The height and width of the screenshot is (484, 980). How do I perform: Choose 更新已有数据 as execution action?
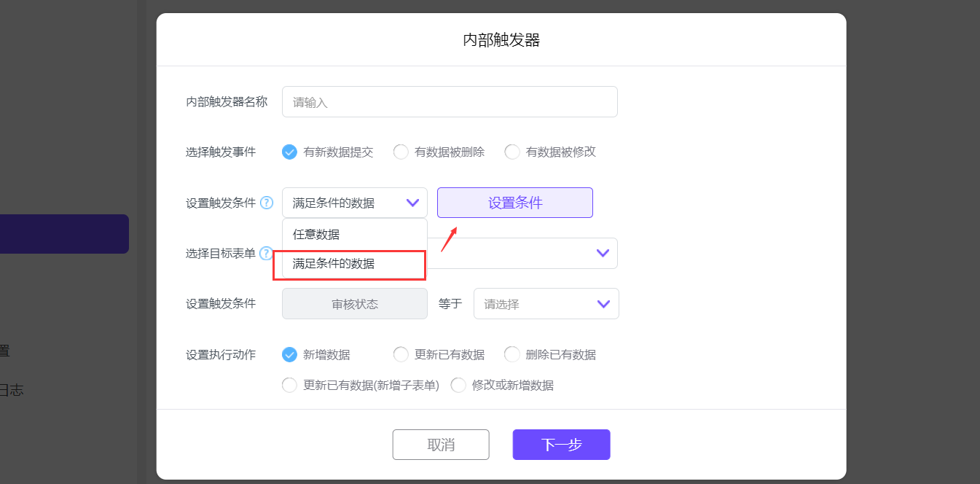[x=401, y=355]
